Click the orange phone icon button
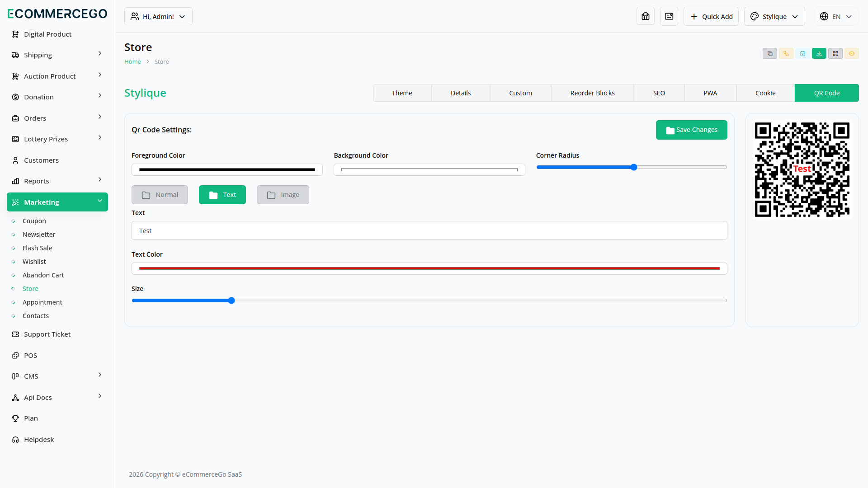The width and height of the screenshot is (868, 488). point(786,53)
